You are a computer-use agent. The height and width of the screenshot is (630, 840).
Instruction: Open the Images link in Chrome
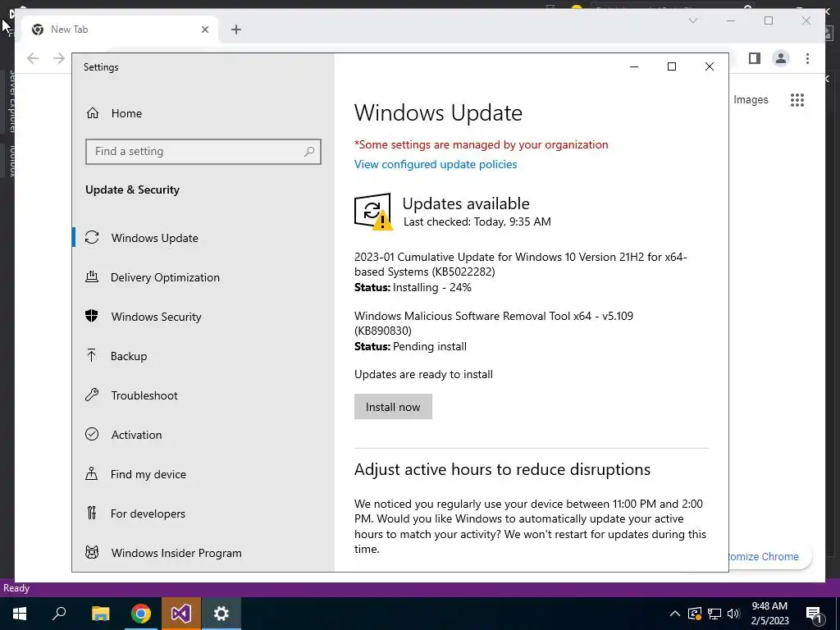coord(751,99)
